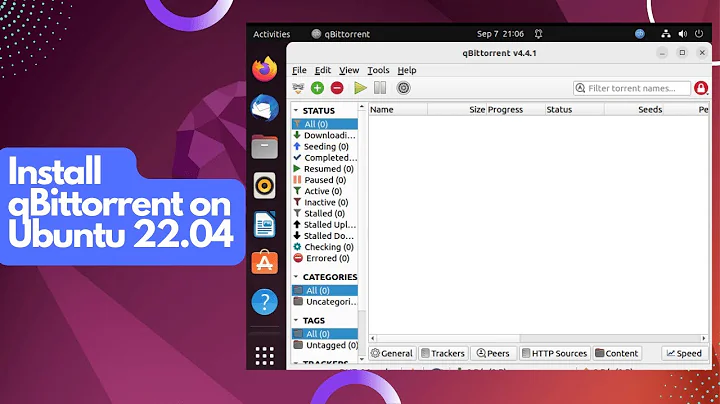Viewport: 720px width, 404px height.
Task: Open the Help menu
Action: point(407,70)
